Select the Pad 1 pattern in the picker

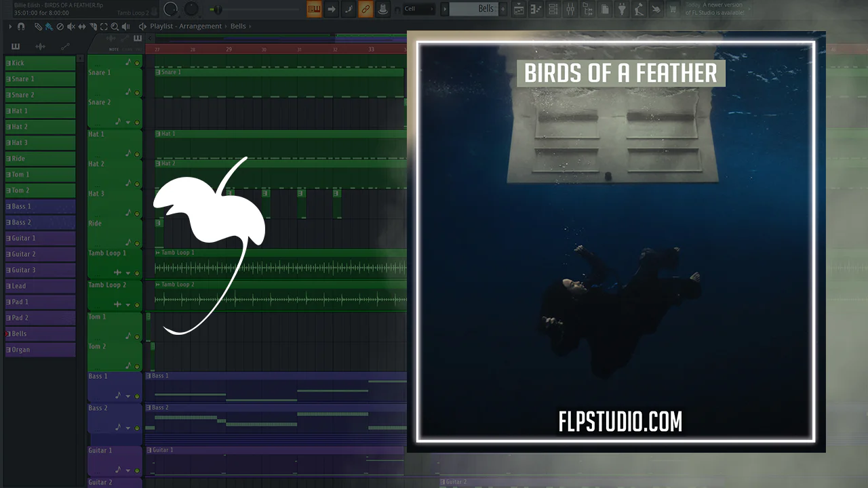tap(40, 302)
